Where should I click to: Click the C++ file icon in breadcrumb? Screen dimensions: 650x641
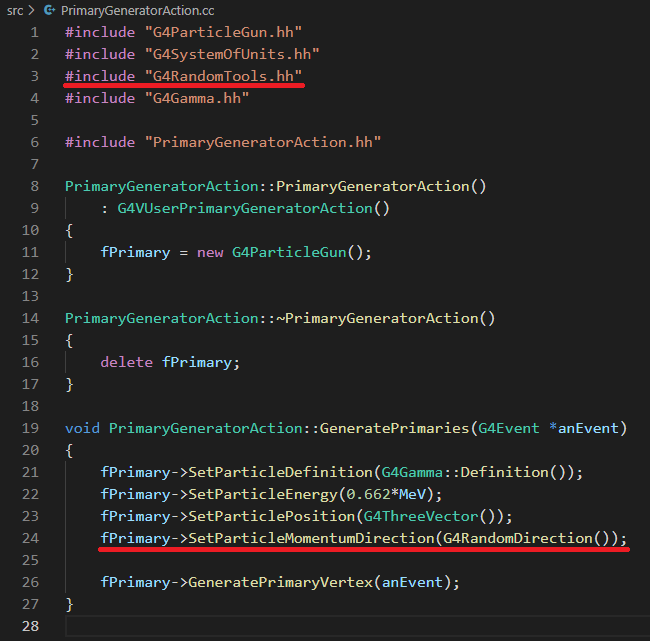click(49, 9)
